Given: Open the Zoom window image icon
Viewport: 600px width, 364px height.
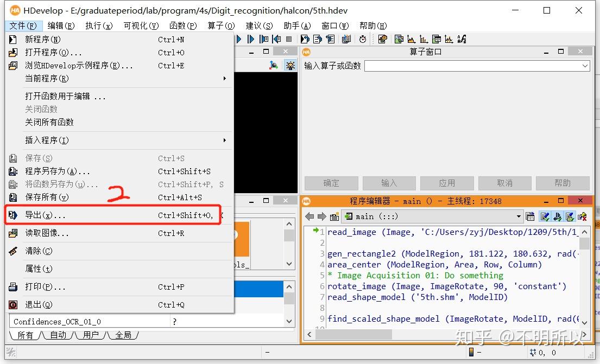Looking at the screenshot, I should click(399, 39).
